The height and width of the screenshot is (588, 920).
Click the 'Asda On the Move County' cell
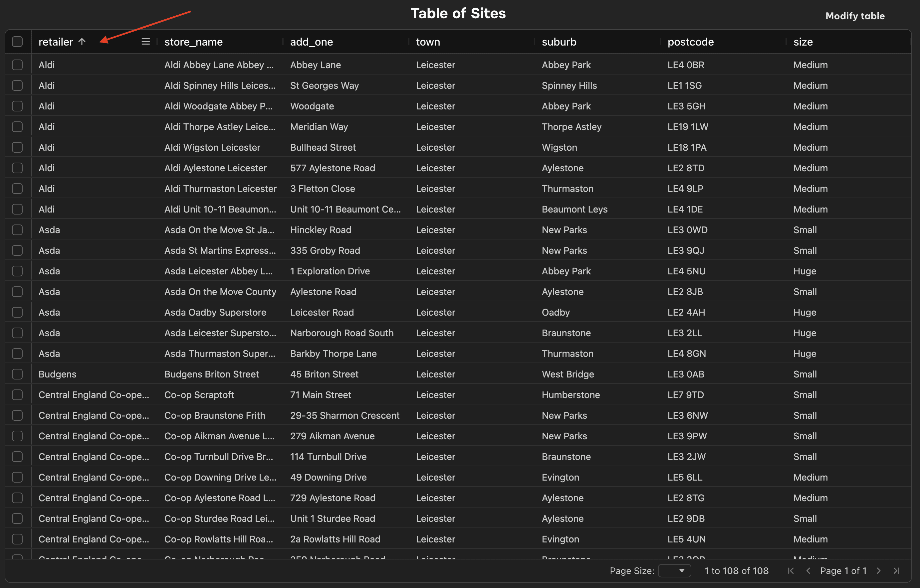pos(220,292)
